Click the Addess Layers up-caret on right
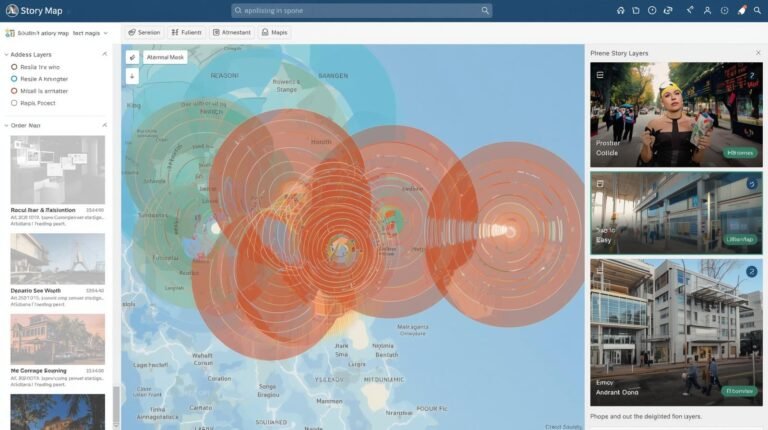The height and width of the screenshot is (430, 768). click(104, 54)
